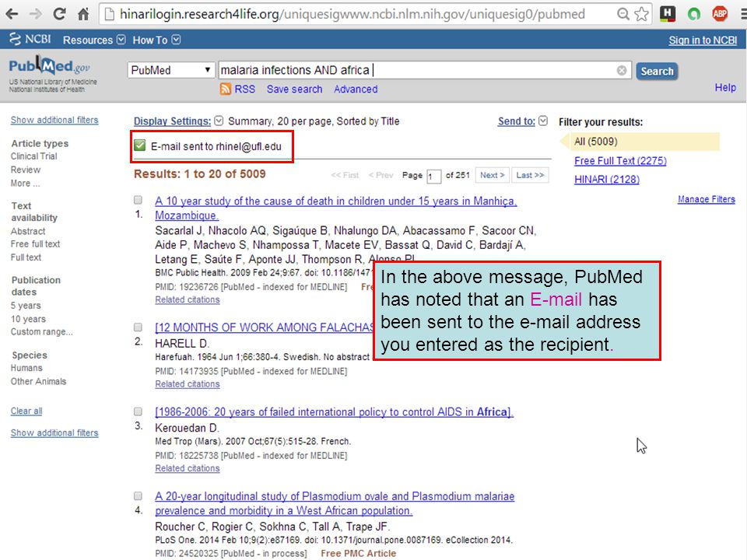
Task: Expand Display Settings options
Action: pos(178,121)
